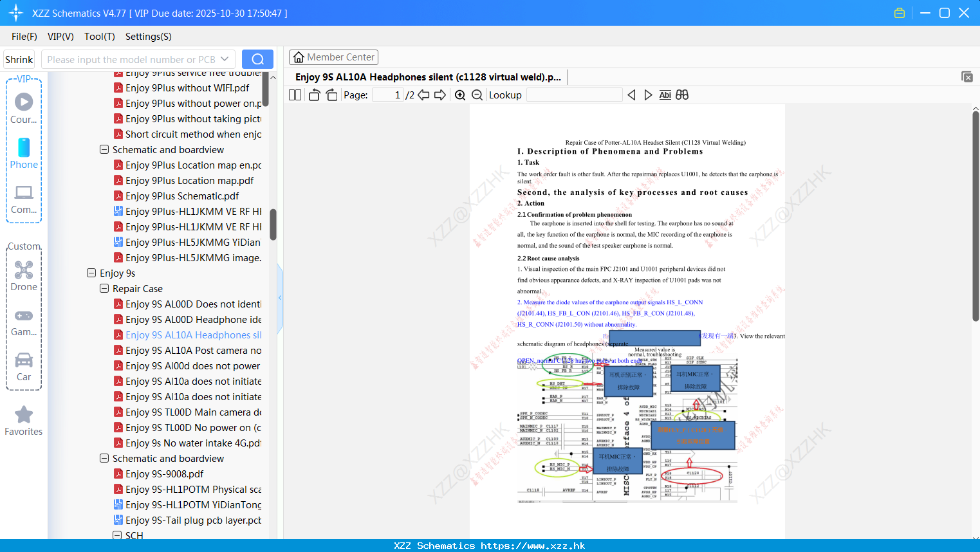Click the home icon in Member Center
Screen dimensions: 980x552
coord(299,57)
